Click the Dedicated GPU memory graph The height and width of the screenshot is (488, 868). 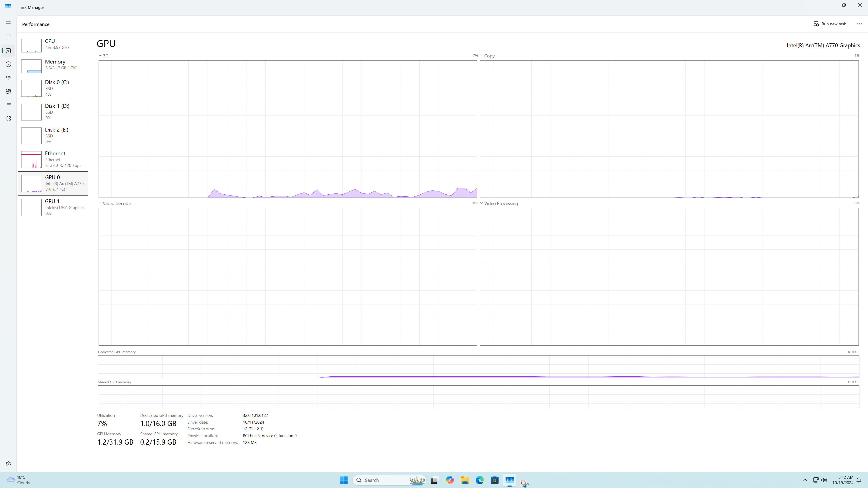tap(478, 366)
